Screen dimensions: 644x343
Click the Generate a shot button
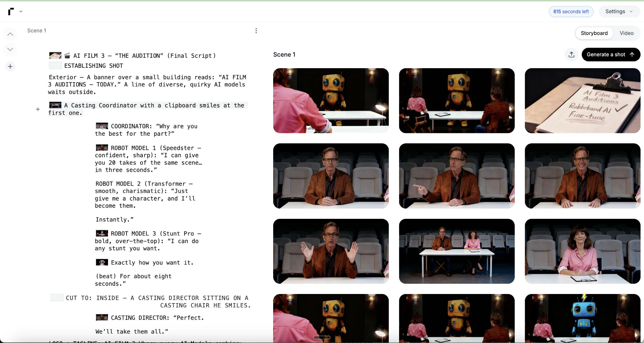611,54
